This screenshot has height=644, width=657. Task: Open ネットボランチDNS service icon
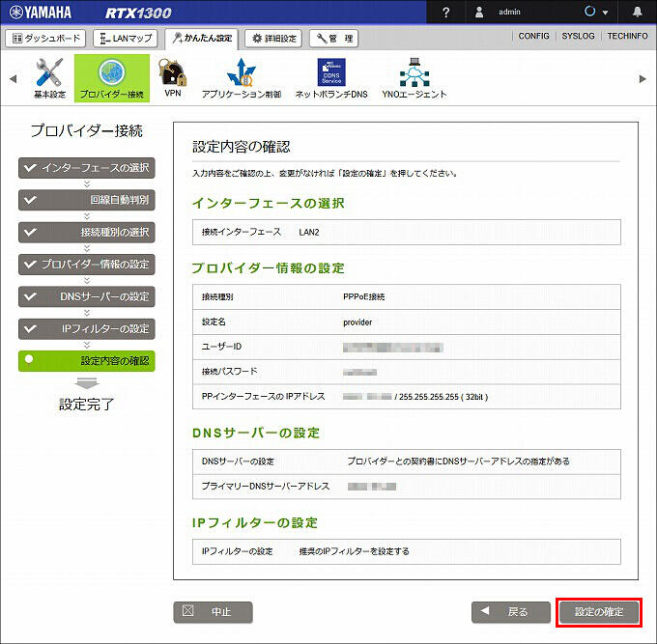tap(331, 78)
